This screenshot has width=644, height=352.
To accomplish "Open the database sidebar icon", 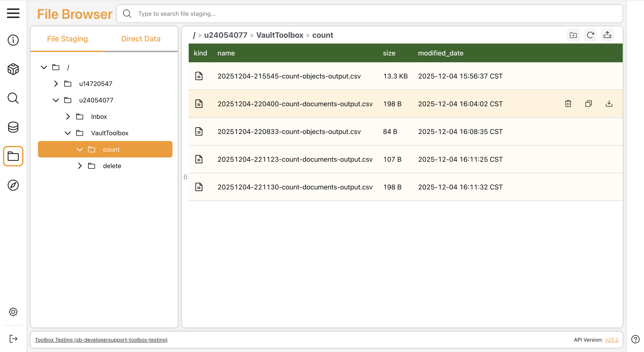I will coord(13,127).
